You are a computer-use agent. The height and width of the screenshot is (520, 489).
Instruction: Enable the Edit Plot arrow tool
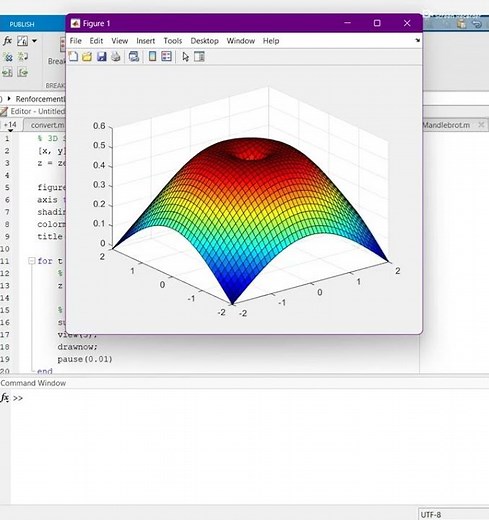pos(185,57)
